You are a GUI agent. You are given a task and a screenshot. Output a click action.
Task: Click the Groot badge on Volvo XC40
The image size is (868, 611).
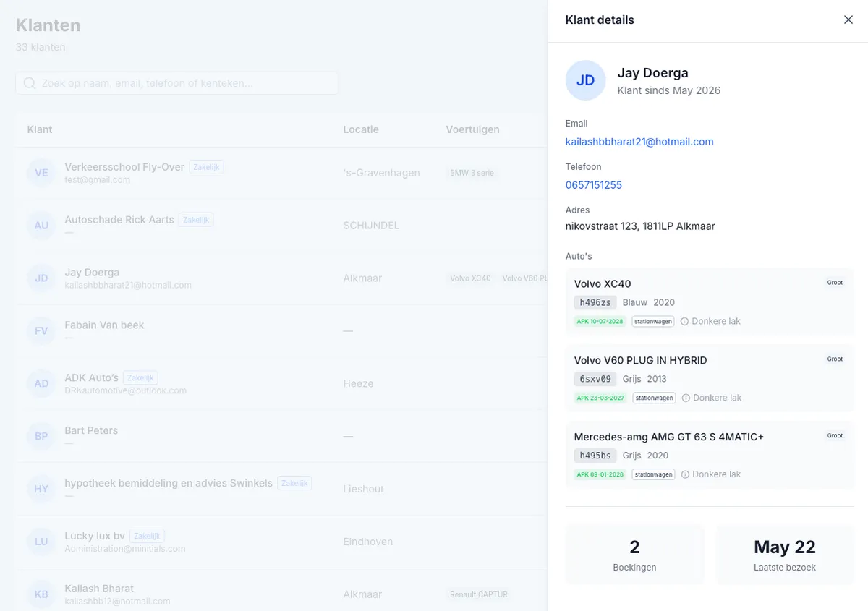click(835, 283)
